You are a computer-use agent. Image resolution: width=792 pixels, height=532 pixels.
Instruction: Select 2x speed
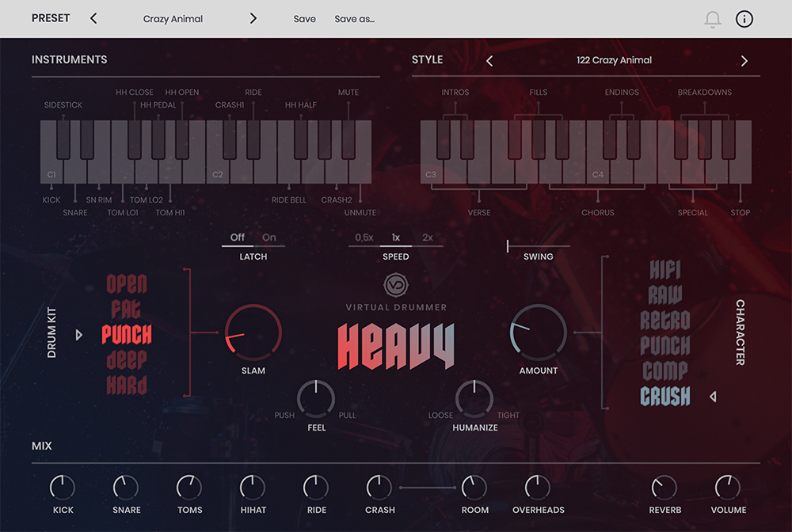(428, 237)
